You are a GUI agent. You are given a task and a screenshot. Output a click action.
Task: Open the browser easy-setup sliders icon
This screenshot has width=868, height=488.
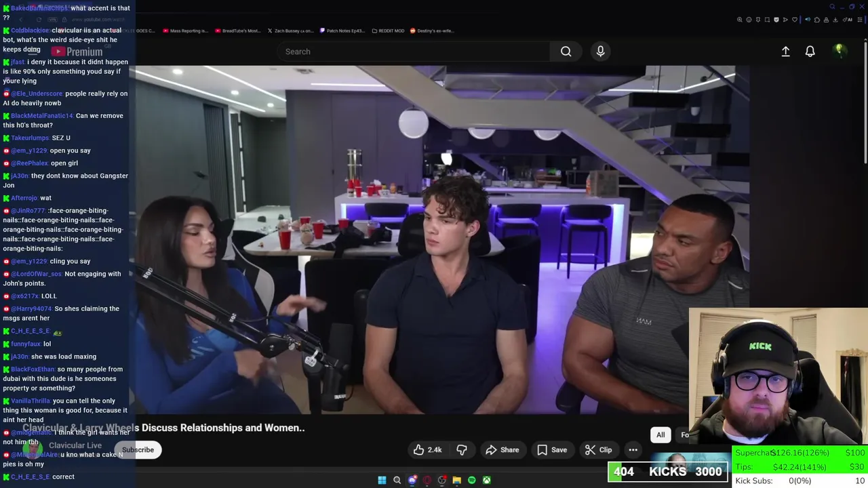click(x=860, y=20)
